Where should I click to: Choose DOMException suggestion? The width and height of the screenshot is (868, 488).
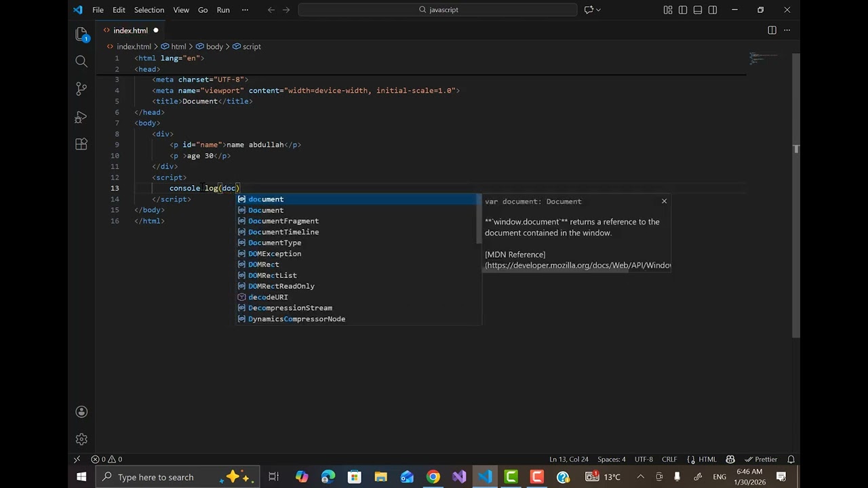pyautogui.click(x=357, y=253)
